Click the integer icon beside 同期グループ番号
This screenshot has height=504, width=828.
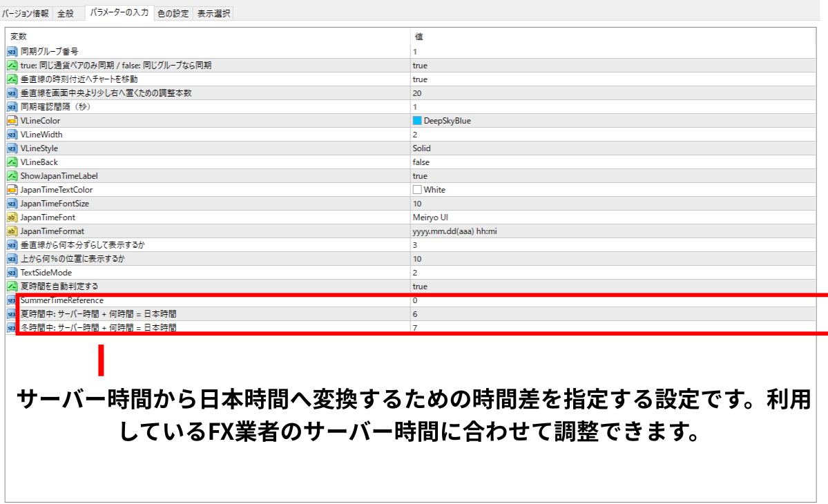pyautogui.click(x=12, y=52)
